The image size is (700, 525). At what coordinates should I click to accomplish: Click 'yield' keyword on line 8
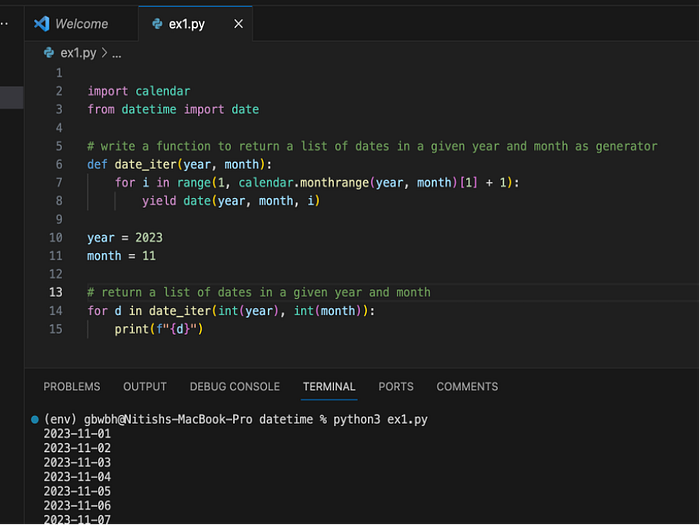pos(159,201)
